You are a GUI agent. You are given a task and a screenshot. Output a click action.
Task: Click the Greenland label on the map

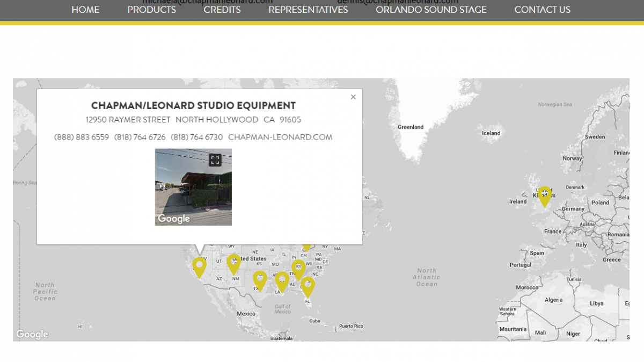point(411,127)
